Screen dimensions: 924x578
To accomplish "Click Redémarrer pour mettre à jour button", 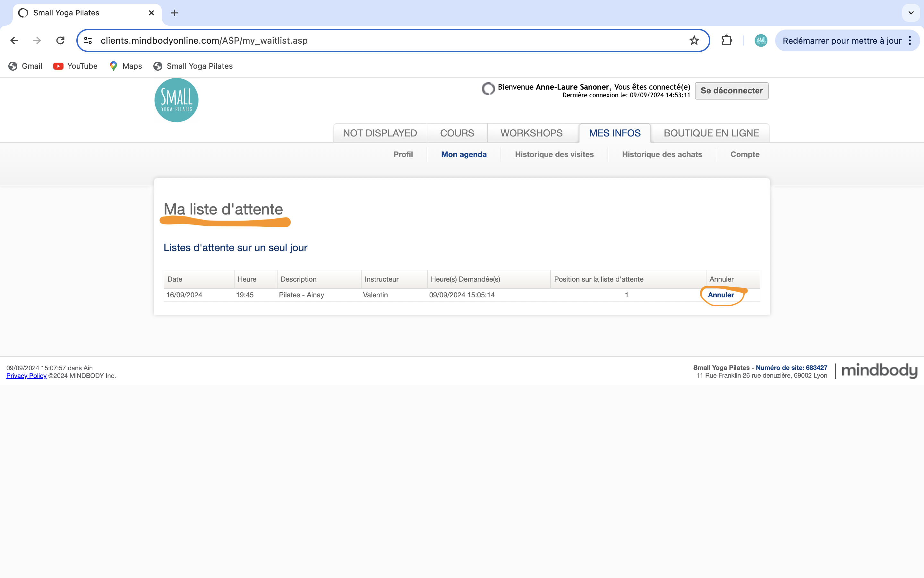I will (842, 40).
